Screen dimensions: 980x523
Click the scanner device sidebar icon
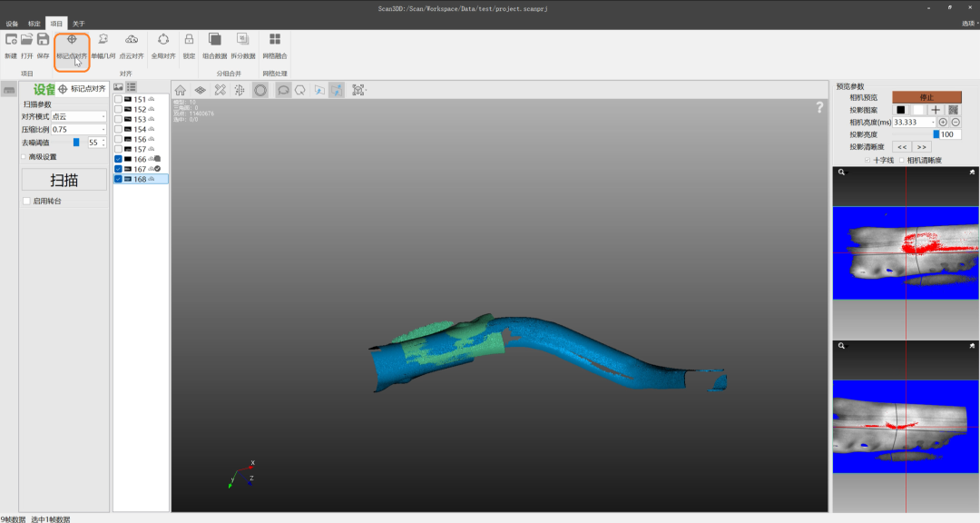(x=9, y=90)
